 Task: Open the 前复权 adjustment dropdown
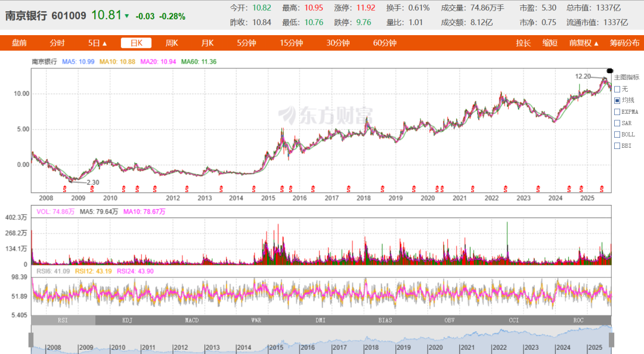pos(584,43)
